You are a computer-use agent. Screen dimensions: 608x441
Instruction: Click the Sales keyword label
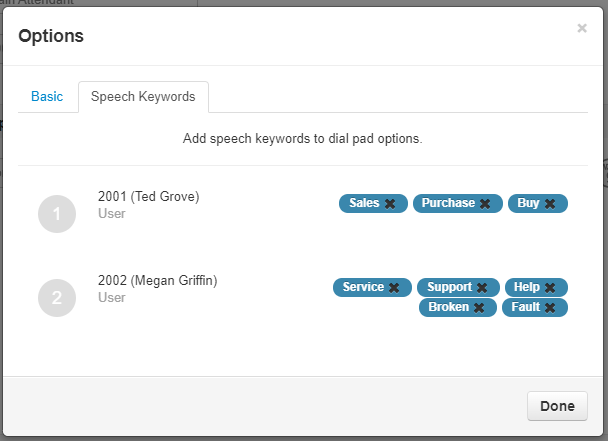point(364,203)
